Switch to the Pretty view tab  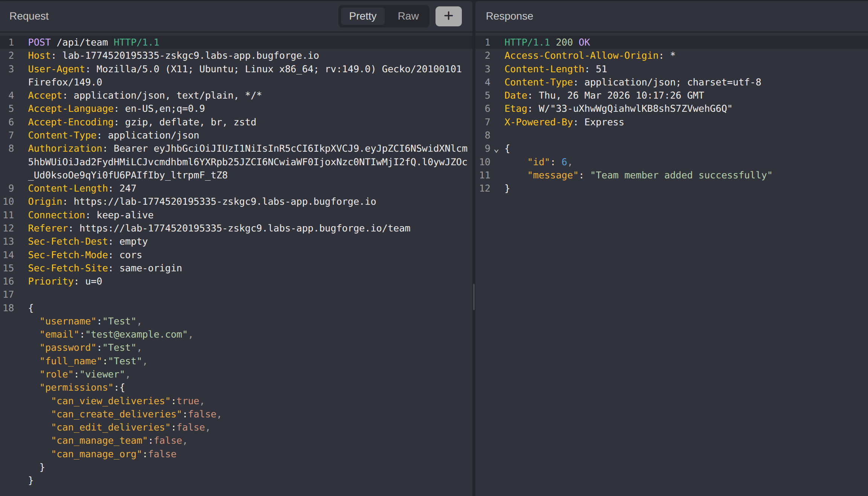pos(362,16)
